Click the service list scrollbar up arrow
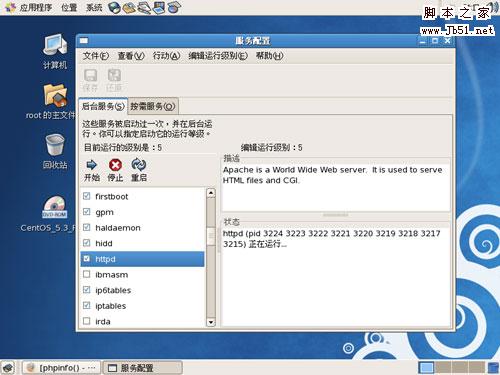This screenshot has height=375, width=500. coord(211,193)
